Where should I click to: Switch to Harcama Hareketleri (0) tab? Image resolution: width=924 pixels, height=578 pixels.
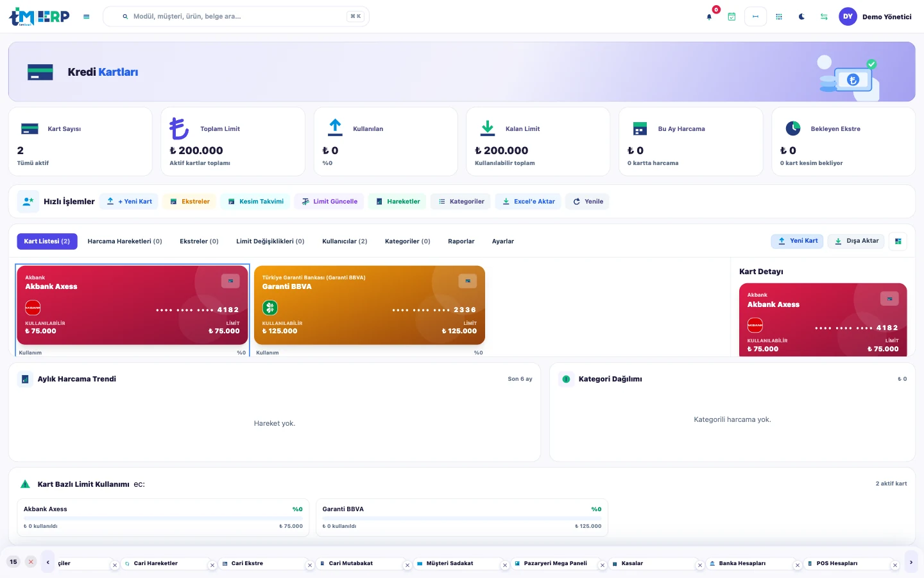coord(124,241)
